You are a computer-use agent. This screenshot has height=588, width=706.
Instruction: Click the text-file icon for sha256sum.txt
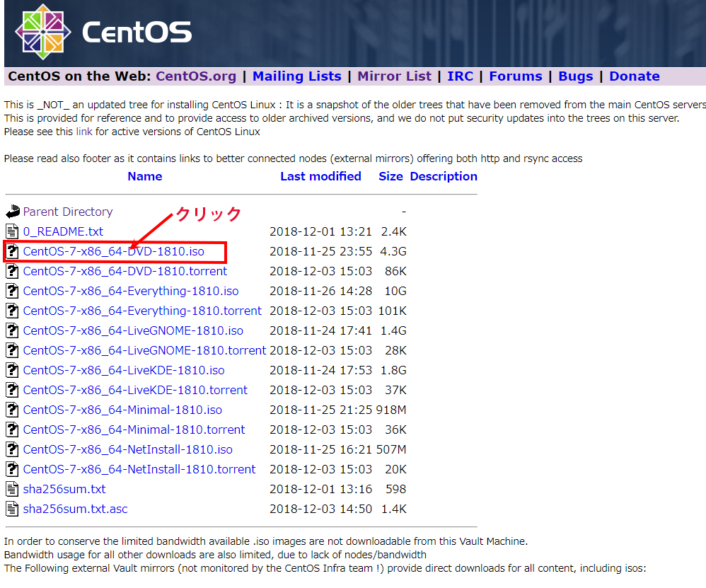12,489
